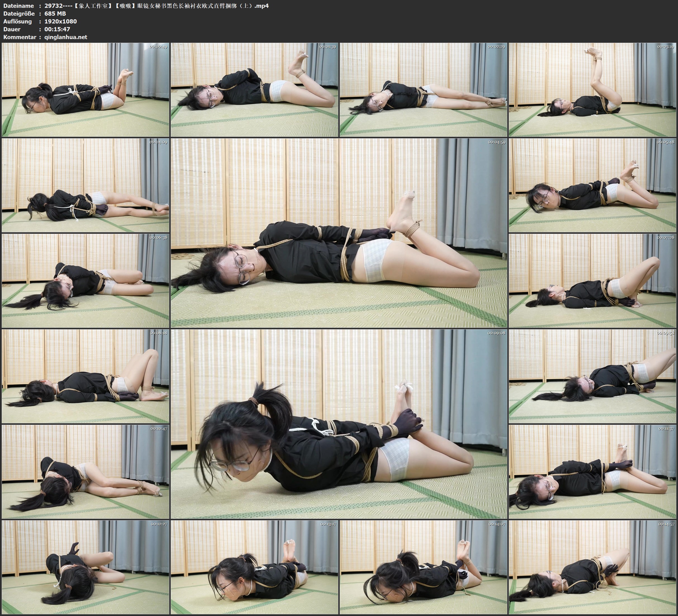The image size is (678, 616).
Task: Click the frame marked 00:05:48
Action: [593, 185]
